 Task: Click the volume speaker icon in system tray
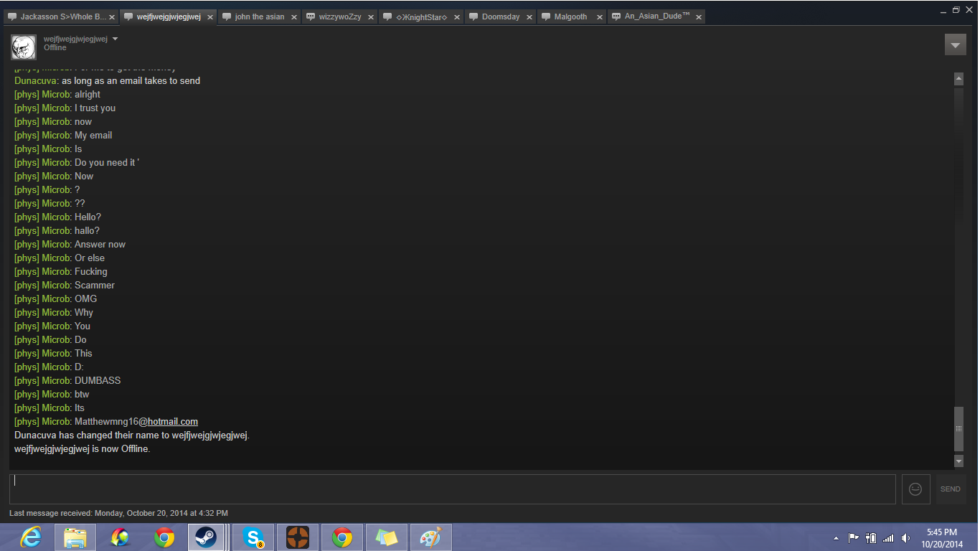(906, 538)
